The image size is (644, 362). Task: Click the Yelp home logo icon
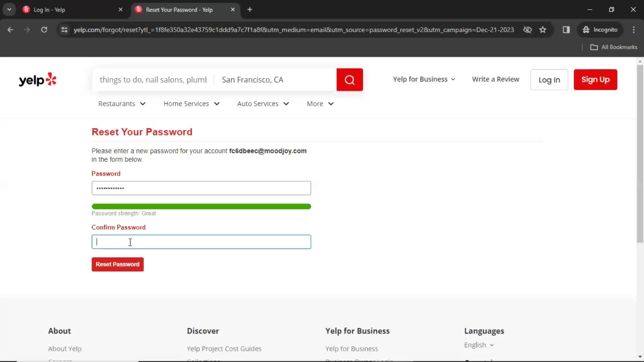pos(37,79)
